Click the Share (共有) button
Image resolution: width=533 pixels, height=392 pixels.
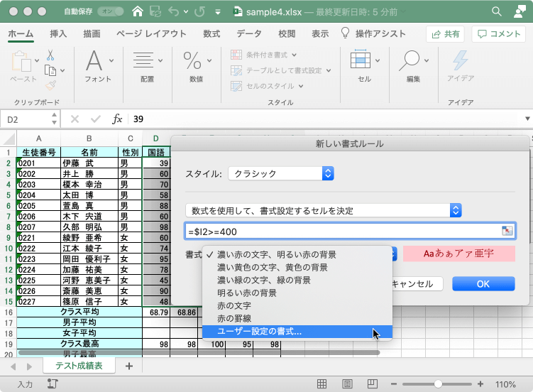coord(445,34)
